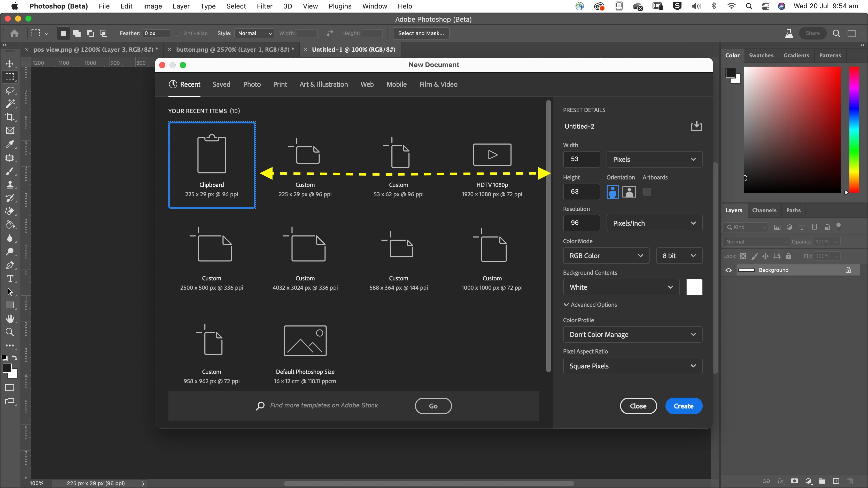Image resolution: width=868 pixels, height=488 pixels.
Task: Click the Go search button
Action: [x=433, y=406]
